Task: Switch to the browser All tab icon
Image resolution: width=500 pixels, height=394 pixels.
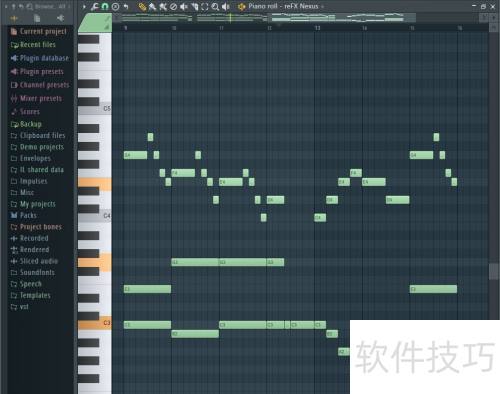Action: click(x=14, y=18)
